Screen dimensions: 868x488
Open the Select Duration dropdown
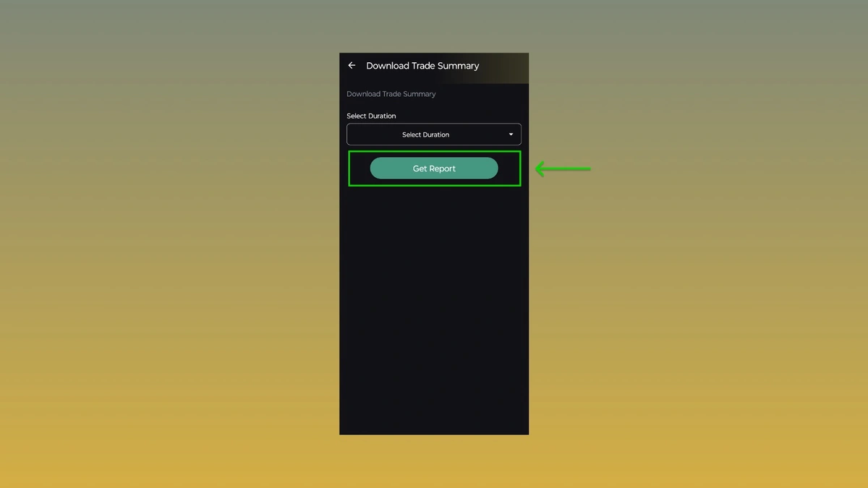(x=434, y=134)
